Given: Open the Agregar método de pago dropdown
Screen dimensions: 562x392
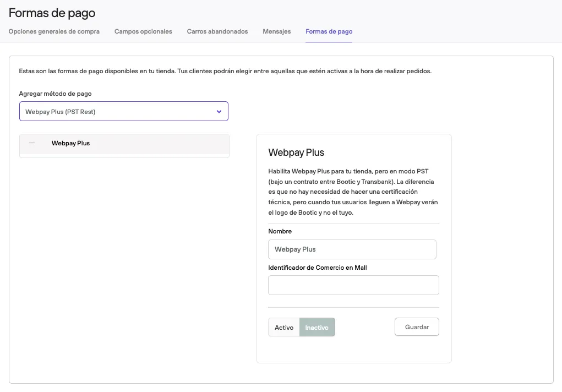Looking at the screenshot, I should 124,112.
